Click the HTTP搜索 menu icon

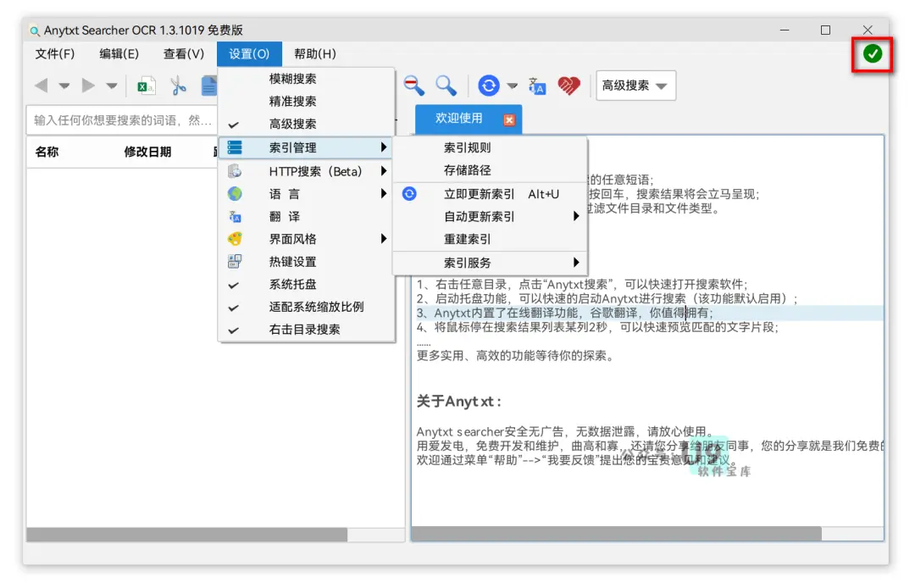tap(235, 171)
